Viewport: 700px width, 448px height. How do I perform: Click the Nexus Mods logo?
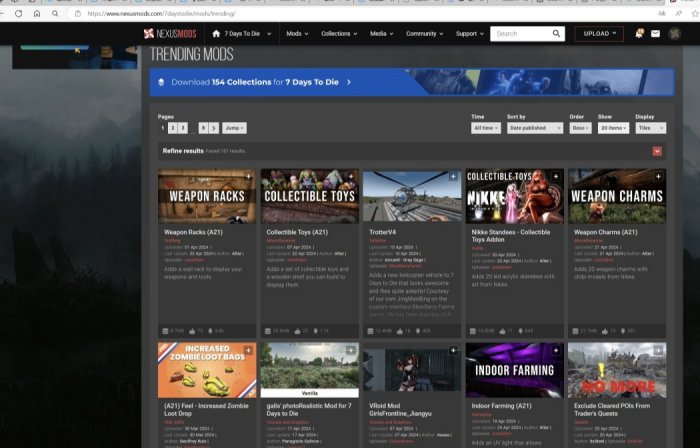point(170,33)
